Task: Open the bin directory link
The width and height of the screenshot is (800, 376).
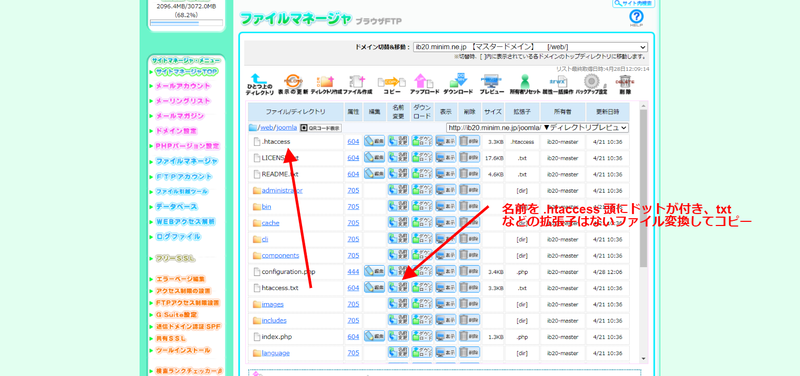Action: (266, 207)
